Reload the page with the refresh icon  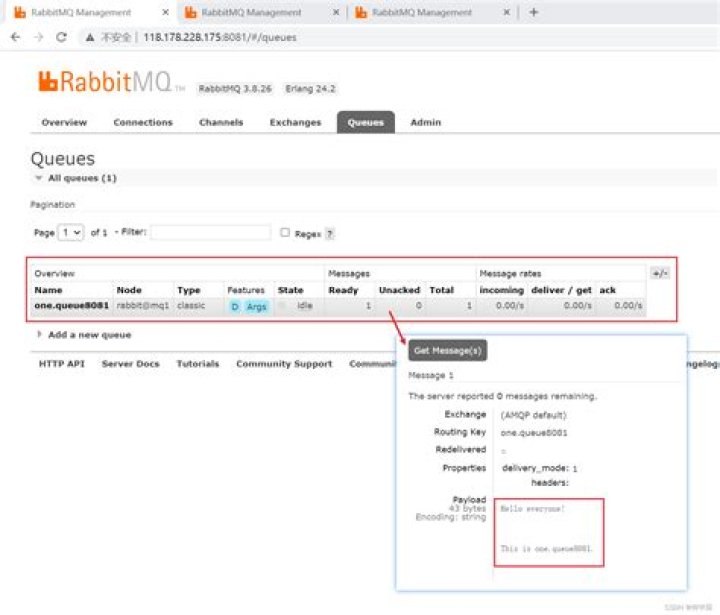click(x=61, y=37)
